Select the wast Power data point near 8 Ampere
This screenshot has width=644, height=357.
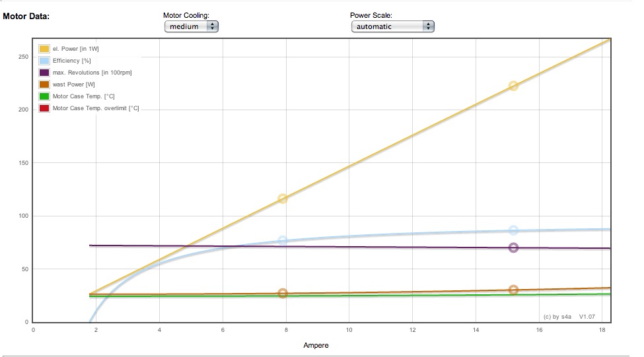pyautogui.click(x=283, y=293)
